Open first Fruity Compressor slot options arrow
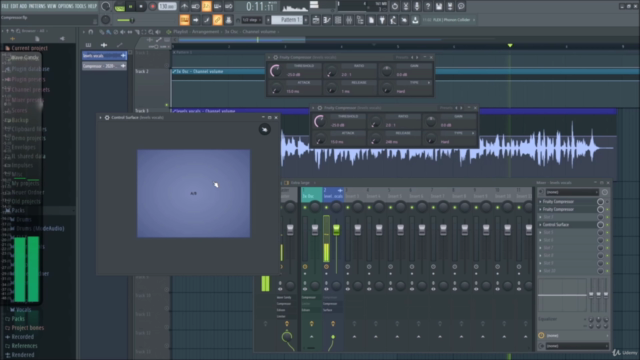This screenshot has width=640, height=360. 540,202
